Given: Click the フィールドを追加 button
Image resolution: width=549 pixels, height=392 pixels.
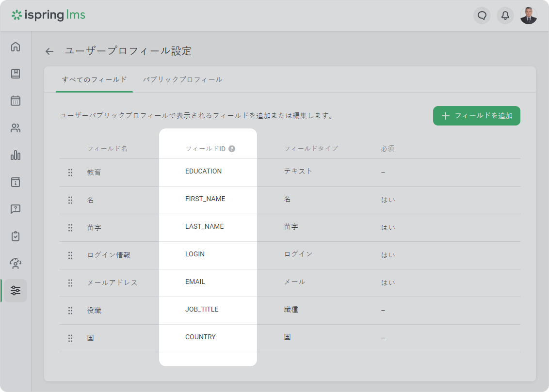Looking at the screenshot, I should [x=476, y=116].
